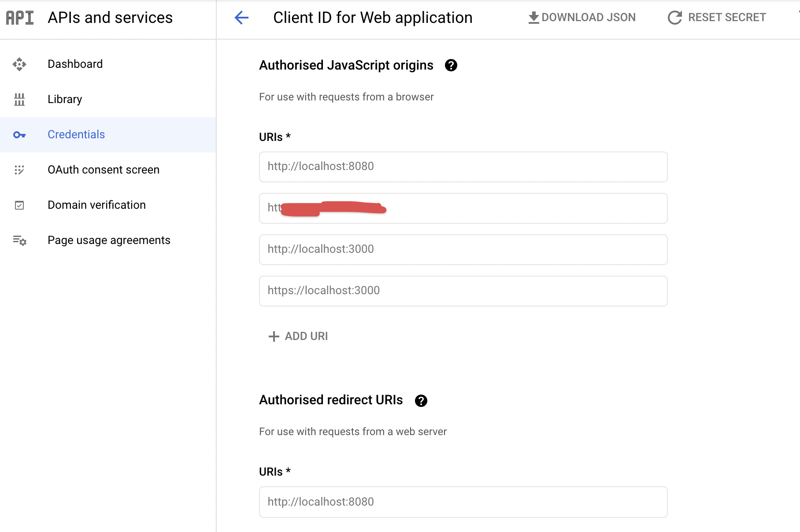Download the client JSON file
The image size is (800, 532).
click(581, 18)
